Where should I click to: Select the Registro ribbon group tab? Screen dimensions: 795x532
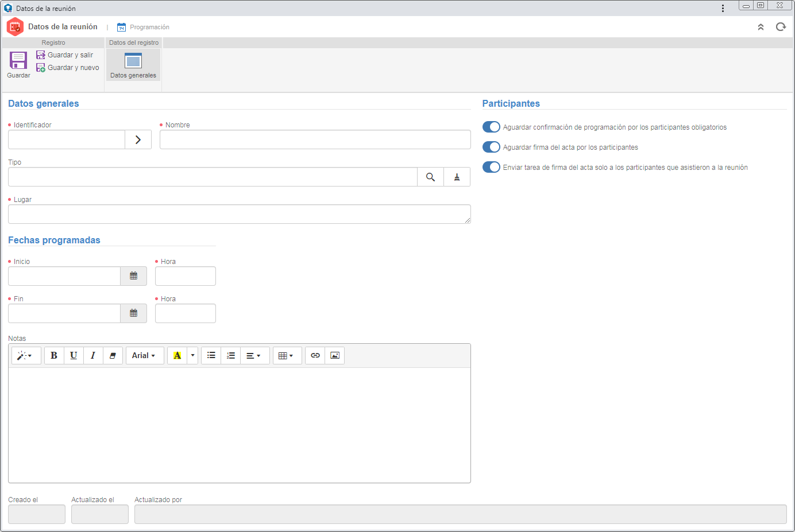53,42
